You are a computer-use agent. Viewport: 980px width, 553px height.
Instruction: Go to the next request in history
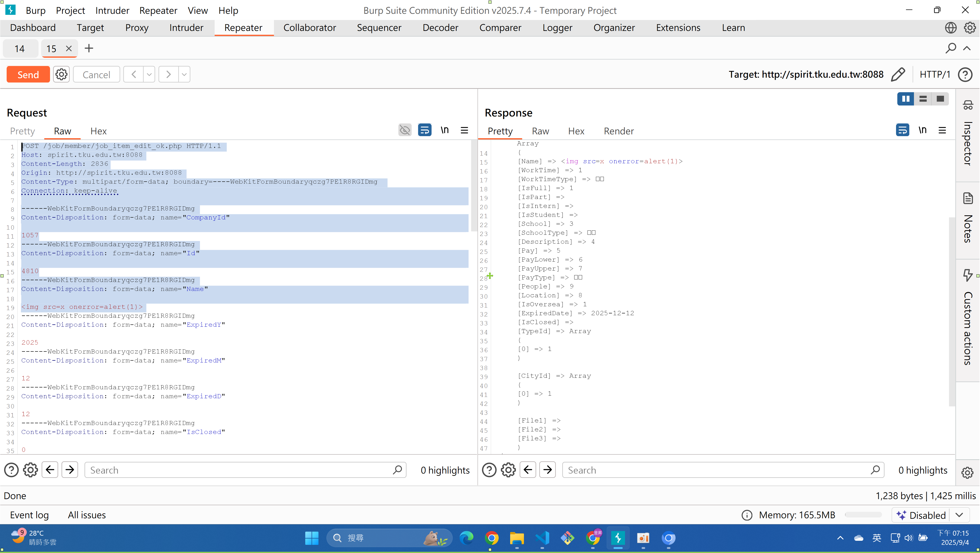click(168, 74)
